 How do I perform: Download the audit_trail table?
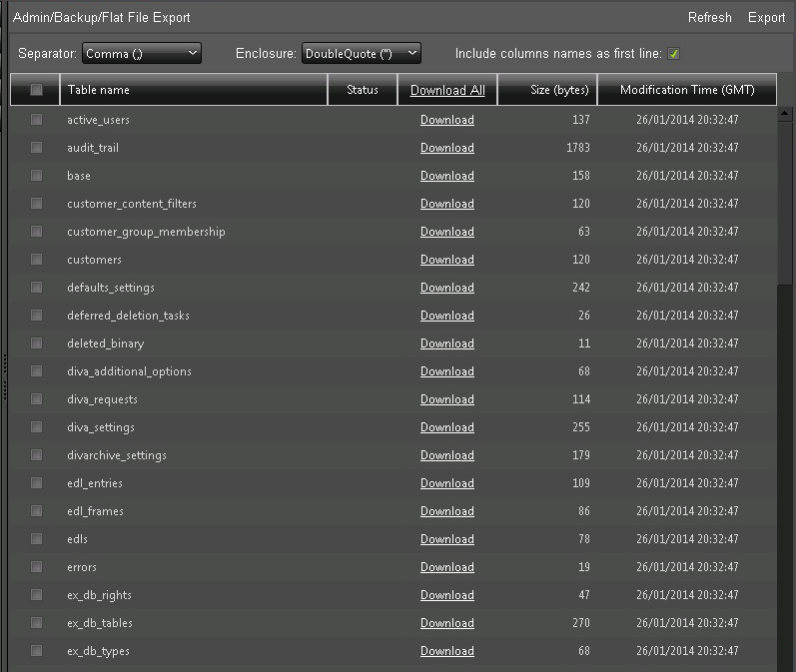coord(447,148)
